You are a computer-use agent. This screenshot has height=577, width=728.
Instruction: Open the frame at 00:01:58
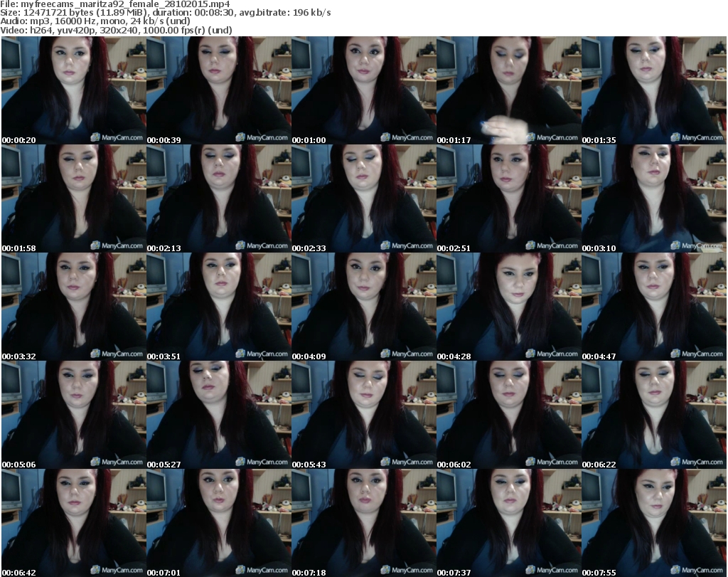(x=74, y=198)
